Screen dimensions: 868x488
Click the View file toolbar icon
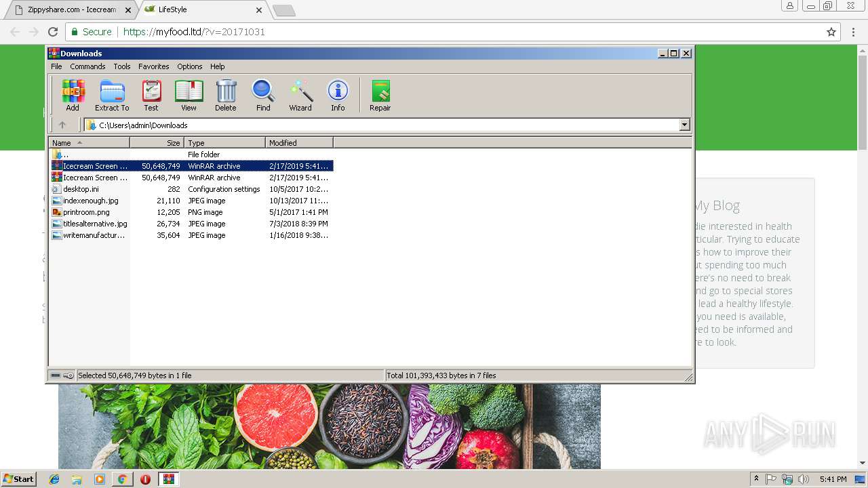[x=189, y=95]
